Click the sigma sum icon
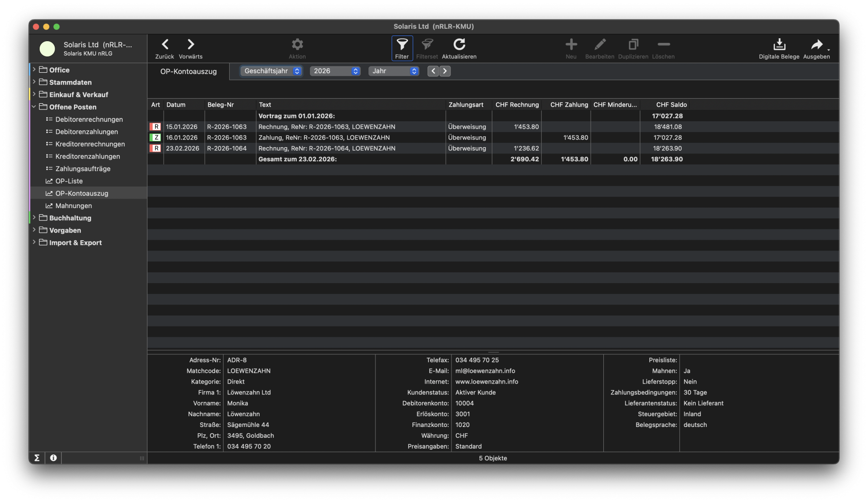Screen dimensions: 868x502 (x=37, y=458)
